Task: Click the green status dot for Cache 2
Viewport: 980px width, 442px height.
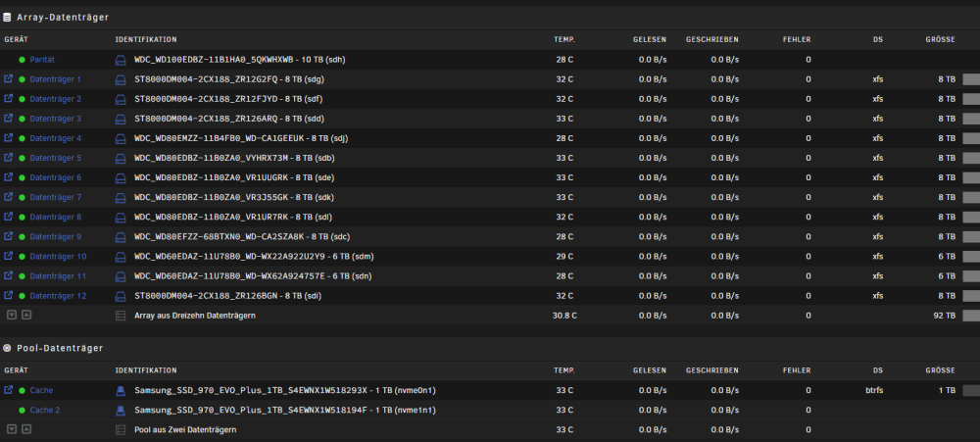Action: point(22,410)
